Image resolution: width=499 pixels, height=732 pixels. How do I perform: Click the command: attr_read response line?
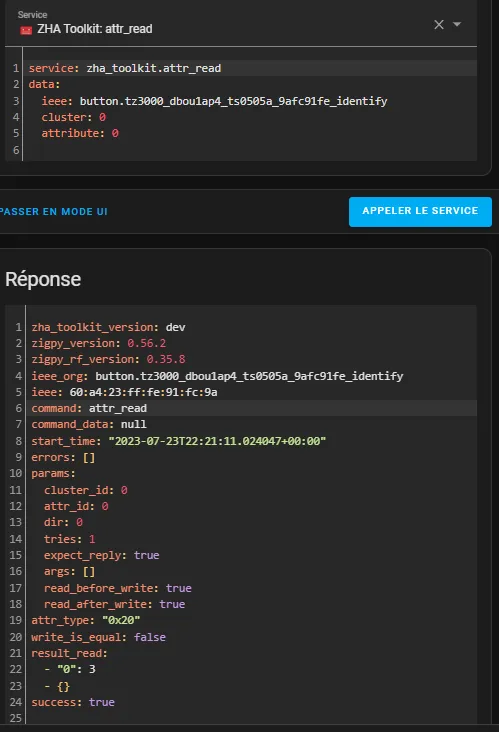tap(89, 408)
